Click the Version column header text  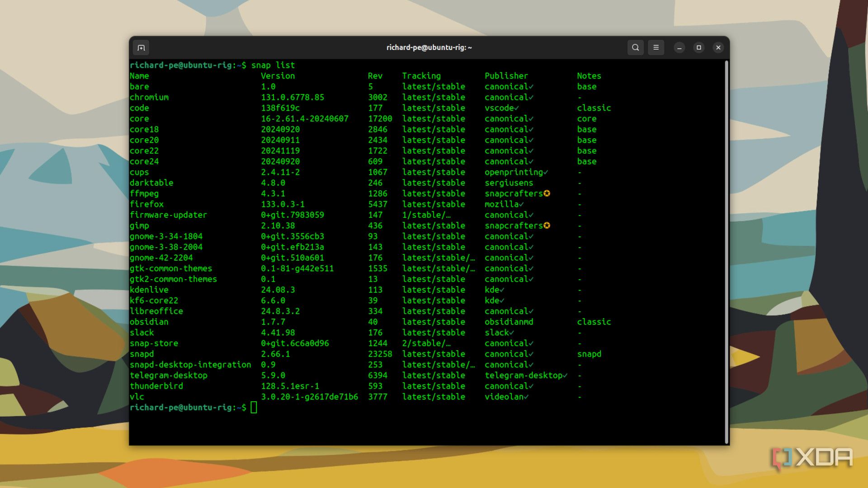point(278,76)
